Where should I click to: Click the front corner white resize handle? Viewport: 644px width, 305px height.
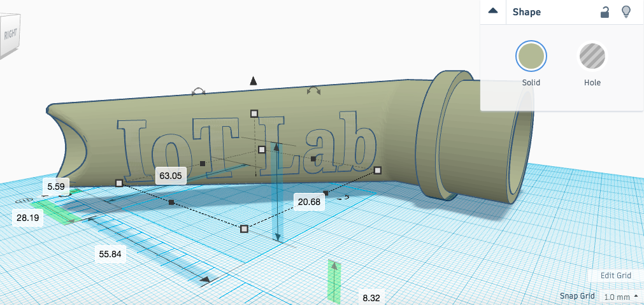coord(244,229)
